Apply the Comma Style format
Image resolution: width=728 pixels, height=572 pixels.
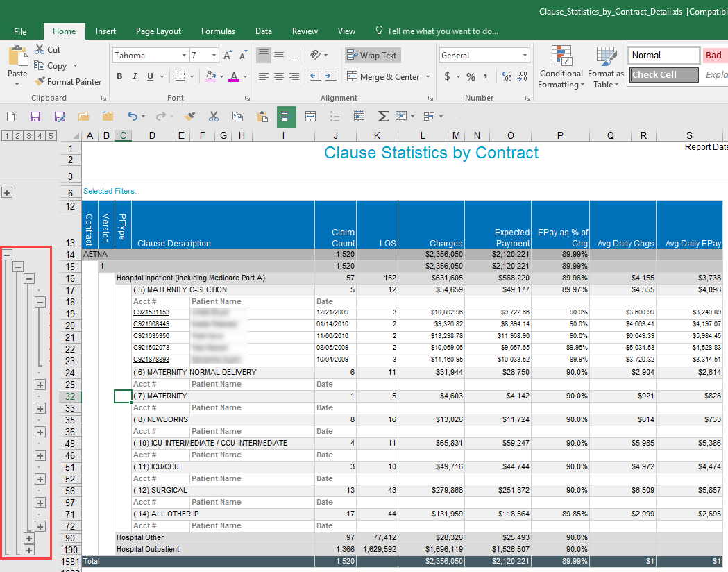(485, 76)
